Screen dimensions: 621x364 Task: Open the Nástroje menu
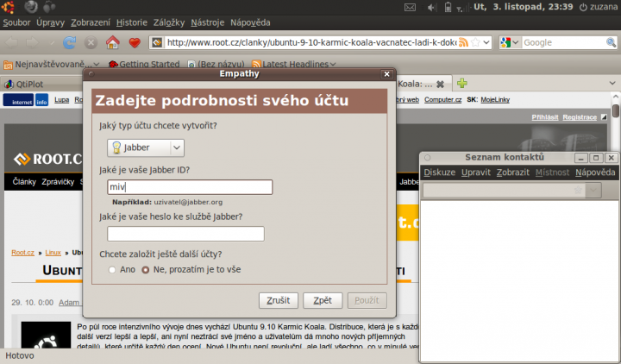(208, 22)
